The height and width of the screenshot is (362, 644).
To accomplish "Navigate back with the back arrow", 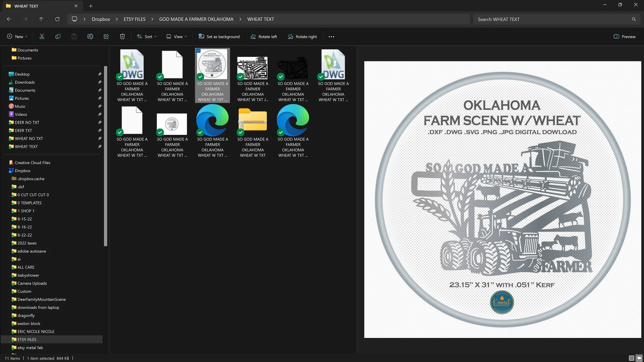I will click(9, 19).
